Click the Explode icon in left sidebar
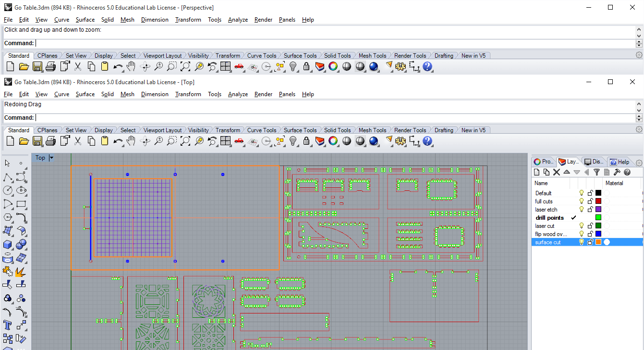Image resolution: width=644 pixels, height=350 pixels. click(x=21, y=272)
